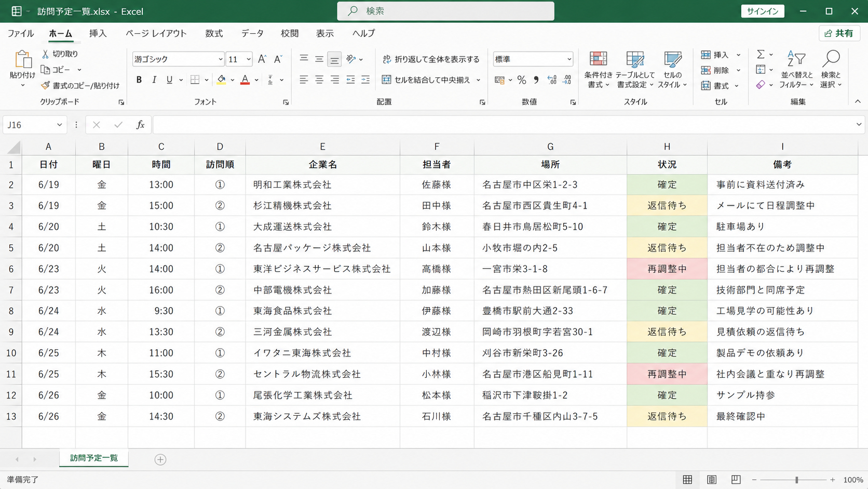Apply percent style format
Image resolution: width=868 pixels, height=489 pixels.
point(522,80)
